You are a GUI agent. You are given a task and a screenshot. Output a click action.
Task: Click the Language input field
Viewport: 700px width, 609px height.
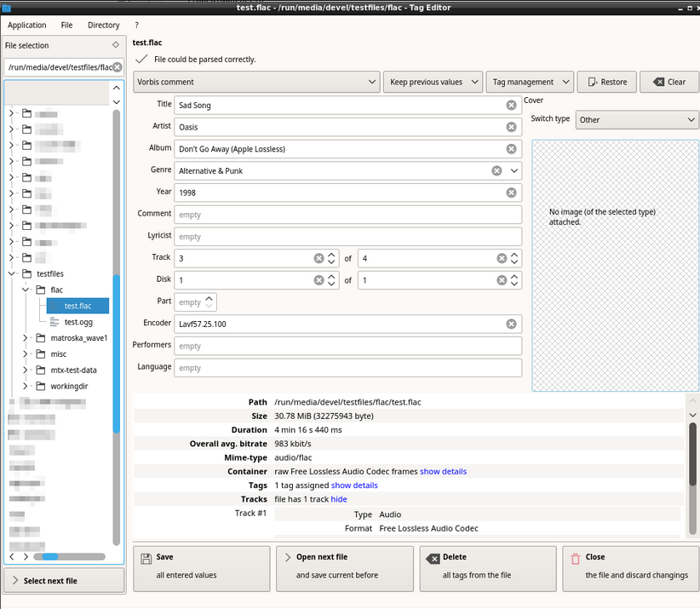tap(347, 367)
